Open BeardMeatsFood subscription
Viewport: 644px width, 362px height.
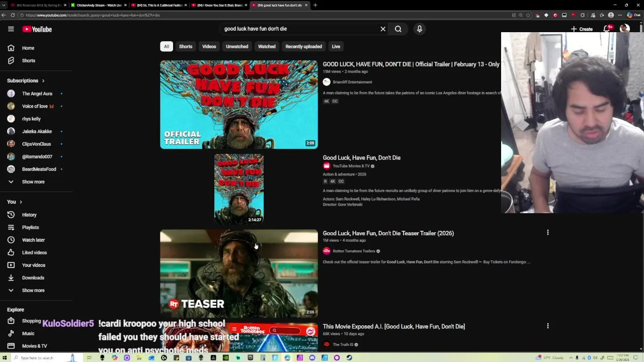pyautogui.click(x=39, y=169)
